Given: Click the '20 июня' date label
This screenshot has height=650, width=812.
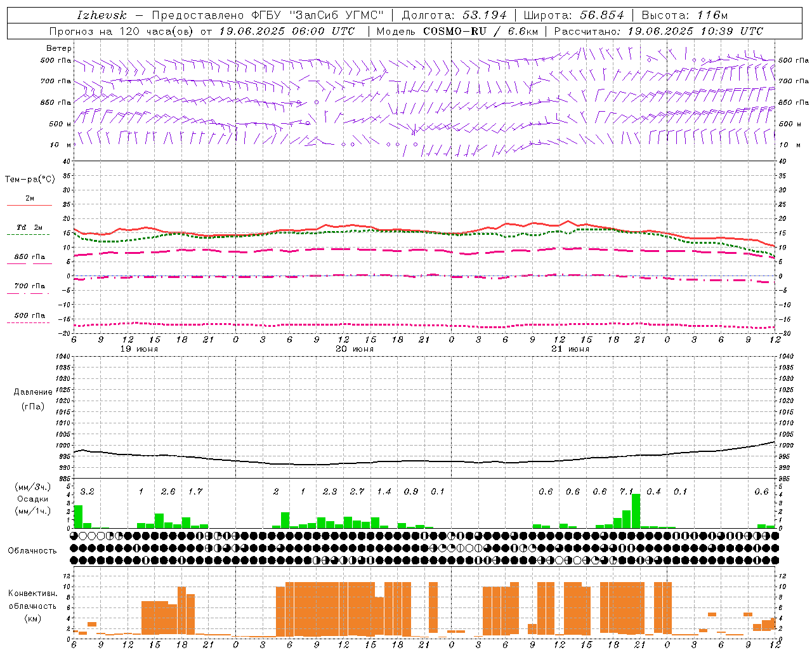Looking at the screenshot, I should tap(355, 349).
